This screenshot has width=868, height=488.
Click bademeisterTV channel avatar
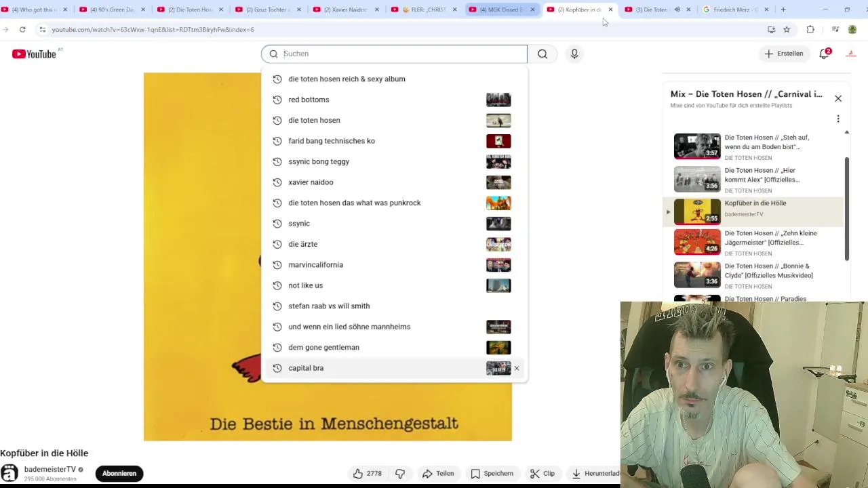9,473
